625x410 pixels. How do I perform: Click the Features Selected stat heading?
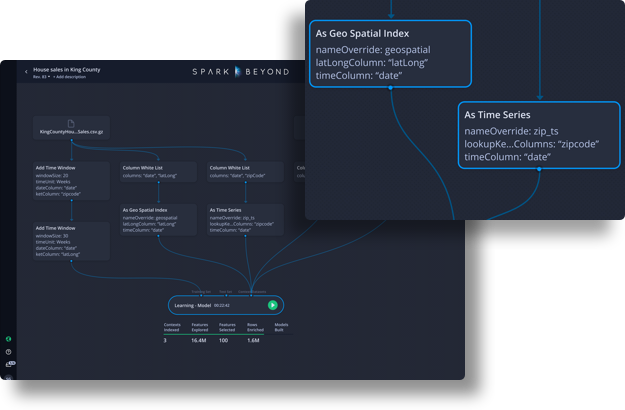click(227, 327)
